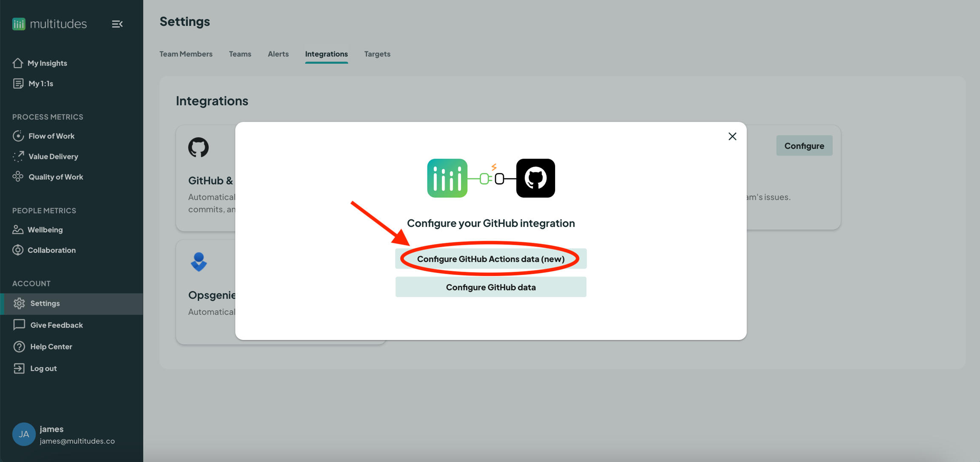This screenshot has width=980, height=462.
Task: Click the Configure GitHub data button
Action: pos(490,287)
